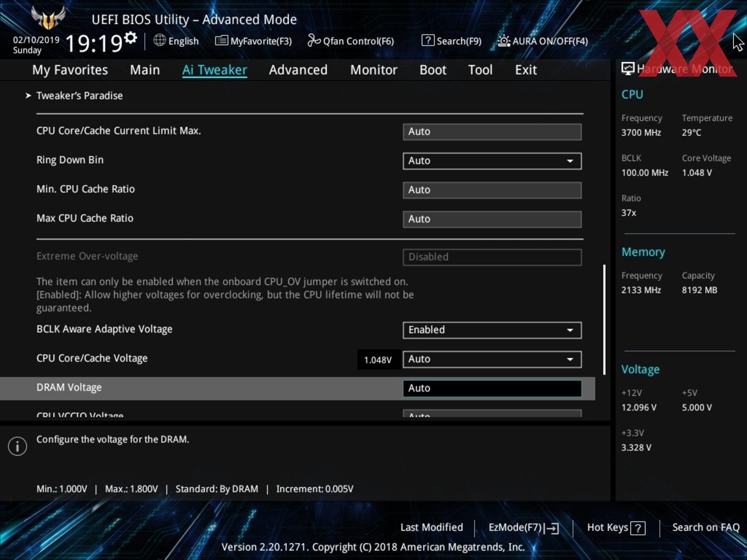Click the 29°C temperature value
747x560 pixels.
point(692,132)
